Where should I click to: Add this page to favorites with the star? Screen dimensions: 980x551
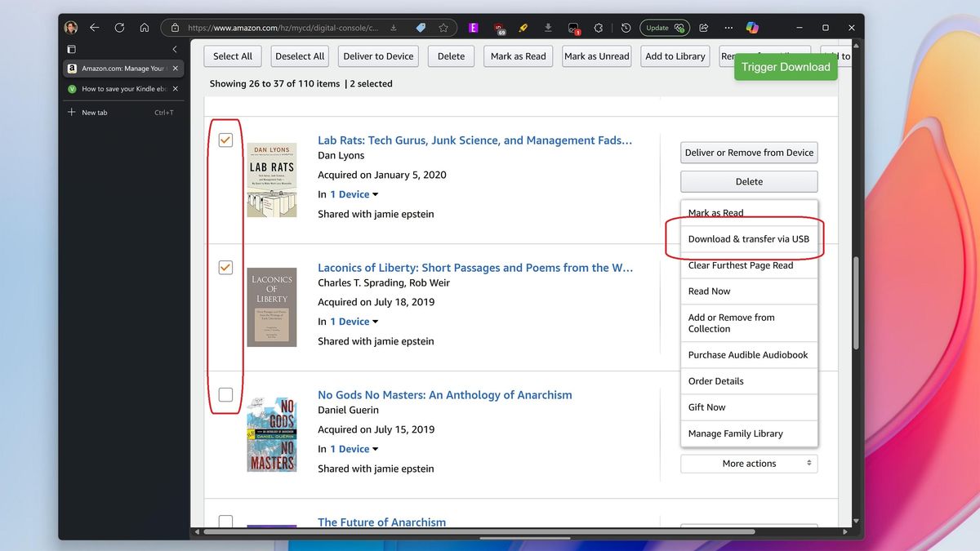pyautogui.click(x=443, y=27)
